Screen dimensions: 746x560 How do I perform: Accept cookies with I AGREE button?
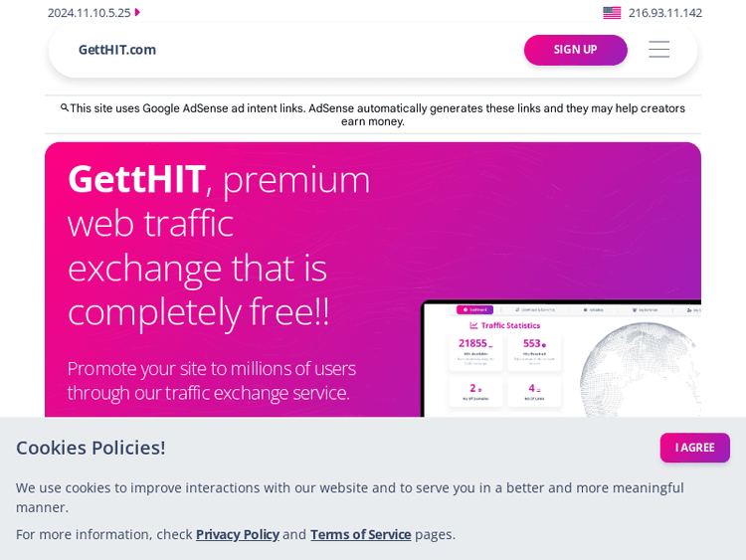point(694,448)
